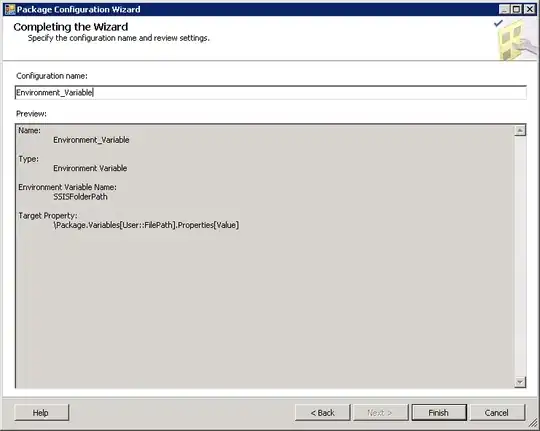The image size is (540, 431).
Task: Select the 'SSISFolderPath' preview text
Action: (80, 197)
